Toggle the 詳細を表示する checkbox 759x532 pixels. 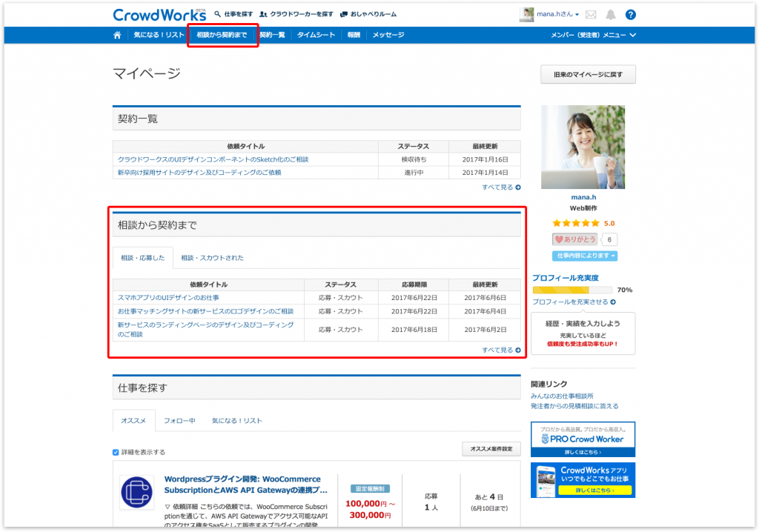pyautogui.click(x=116, y=452)
